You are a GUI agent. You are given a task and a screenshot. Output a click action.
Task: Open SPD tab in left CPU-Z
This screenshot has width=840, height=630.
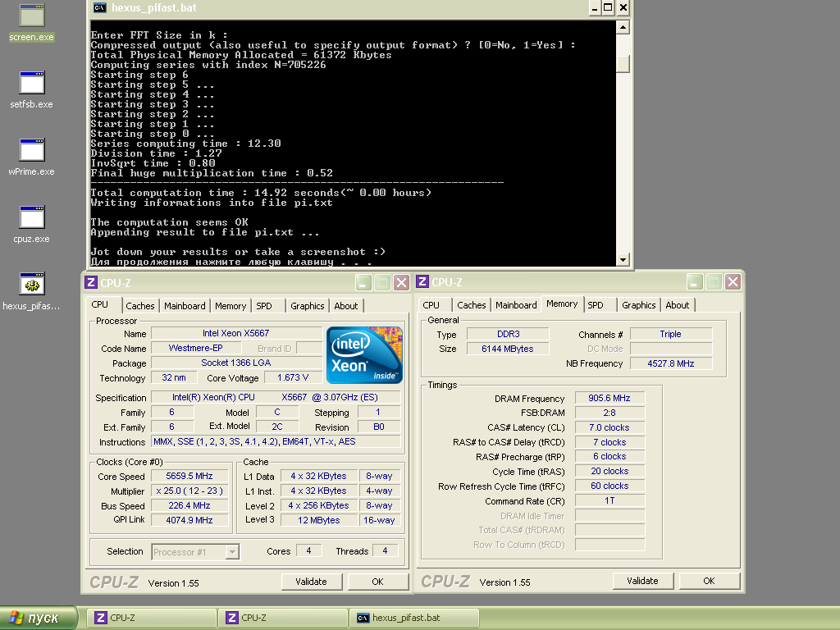click(x=263, y=306)
